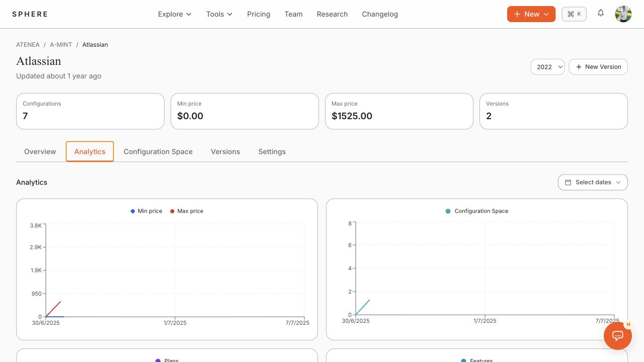Click the SPHERE logo

(x=30, y=14)
